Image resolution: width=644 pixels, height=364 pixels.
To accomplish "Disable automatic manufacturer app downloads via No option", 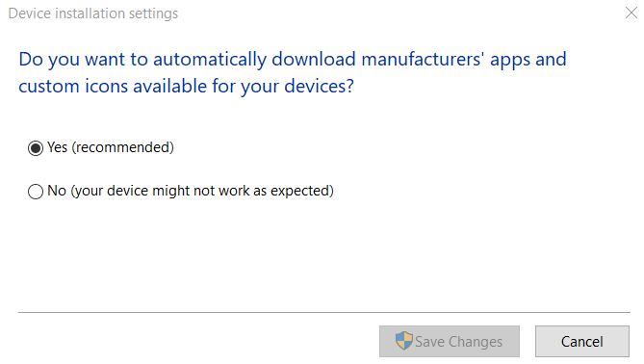I will pos(36,192).
